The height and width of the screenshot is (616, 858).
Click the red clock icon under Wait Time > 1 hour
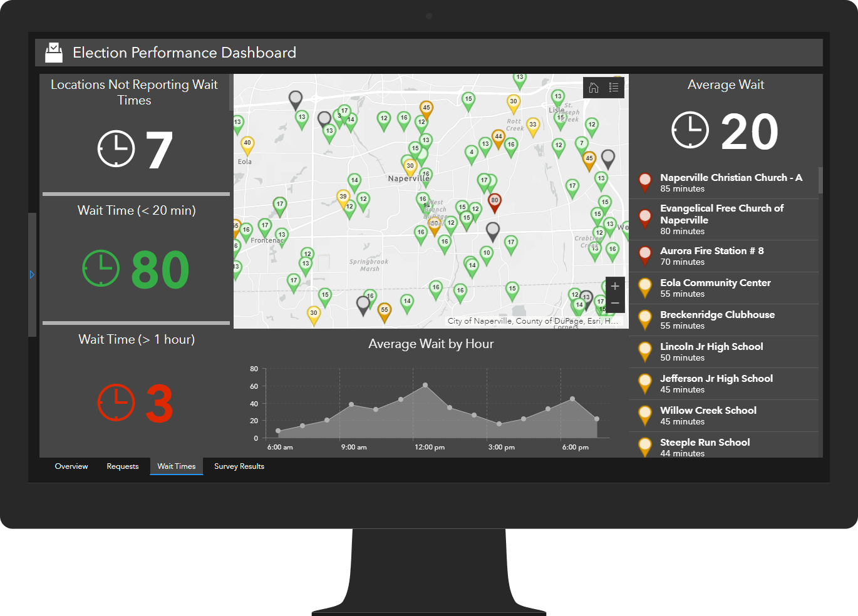pos(116,403)
